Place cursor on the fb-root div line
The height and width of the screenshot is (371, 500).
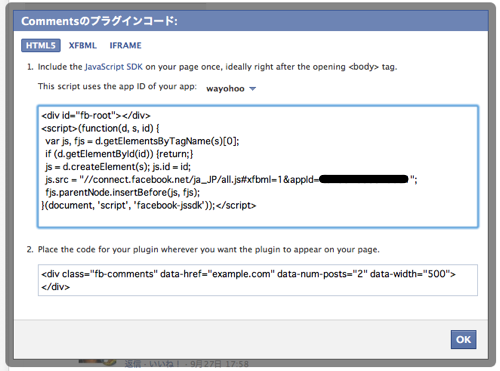tap(96, 116)
